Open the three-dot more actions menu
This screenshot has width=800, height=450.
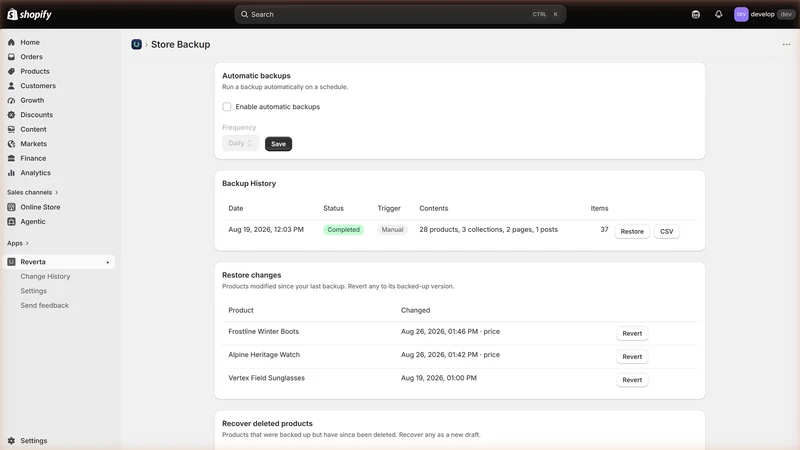786,44
